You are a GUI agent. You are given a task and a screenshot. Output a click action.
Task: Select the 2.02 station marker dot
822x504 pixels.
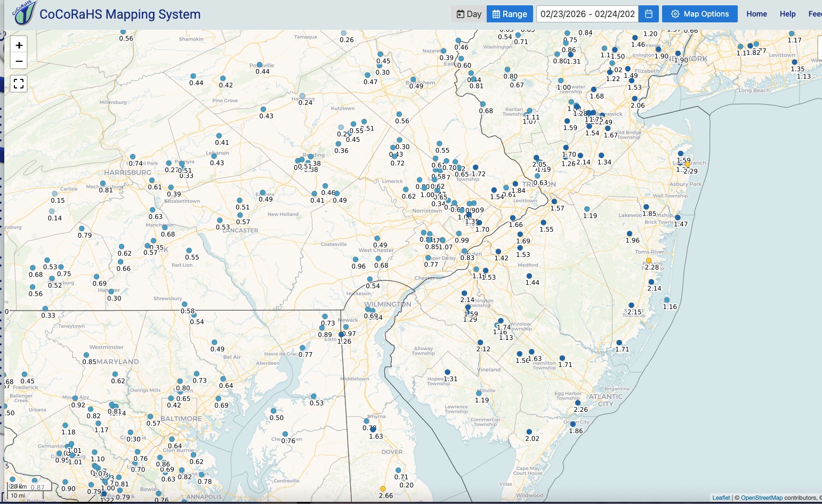pyautogui.click(x=529, y=432)
